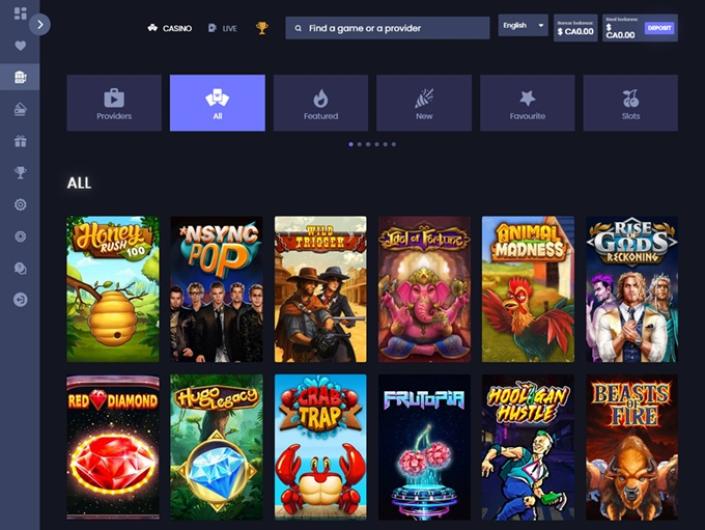
Task: Open the chat bubbles sidebar icon
Action: pos(20,268)
